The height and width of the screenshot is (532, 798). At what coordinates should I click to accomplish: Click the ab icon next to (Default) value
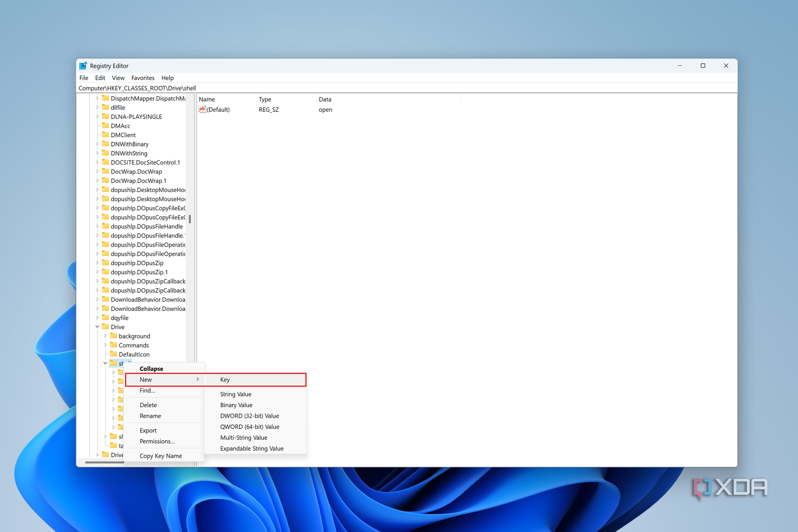203,109
